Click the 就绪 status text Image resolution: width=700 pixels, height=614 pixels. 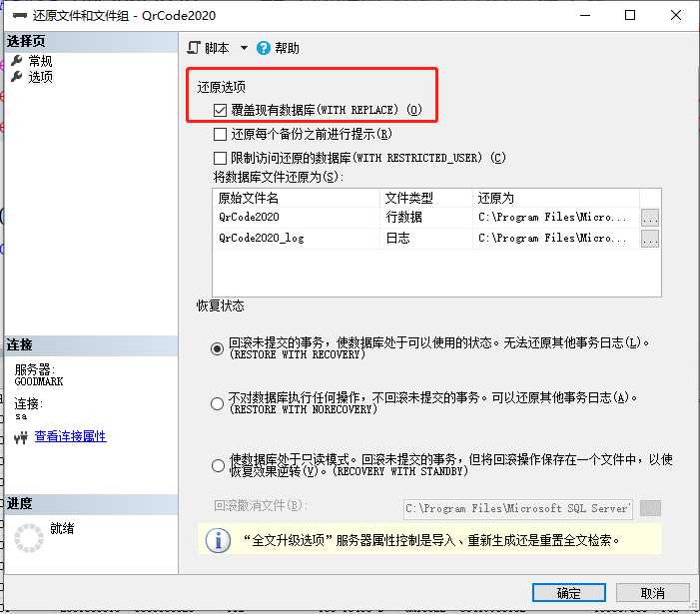(62, 528)
